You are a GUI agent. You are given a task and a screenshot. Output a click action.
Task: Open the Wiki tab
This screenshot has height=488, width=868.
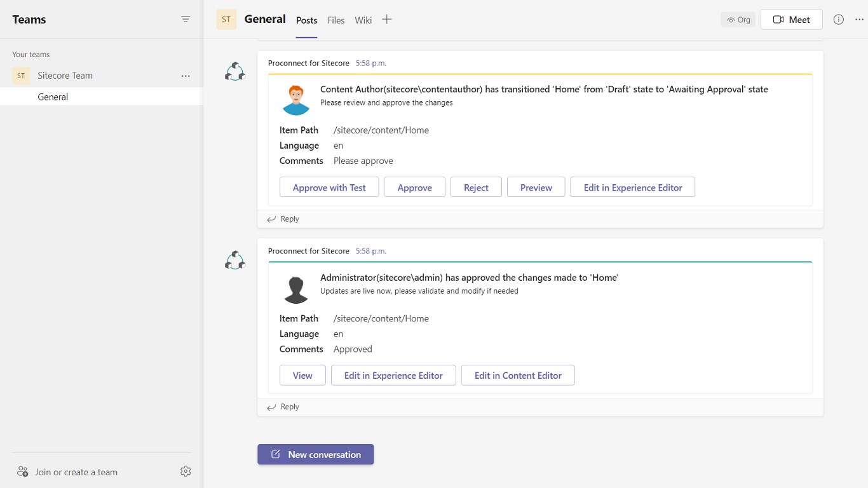tap(363, 20)
